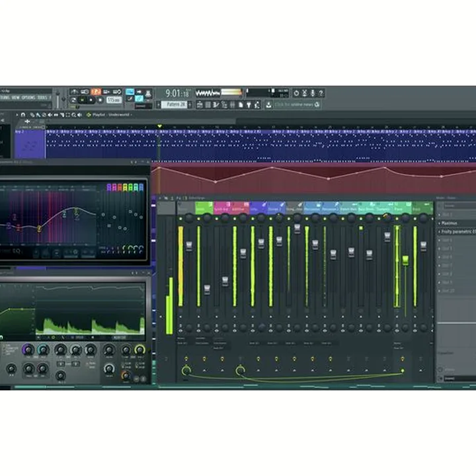Select the green mixer track label
Screen dimensions: 476x476
pos(204,208)
